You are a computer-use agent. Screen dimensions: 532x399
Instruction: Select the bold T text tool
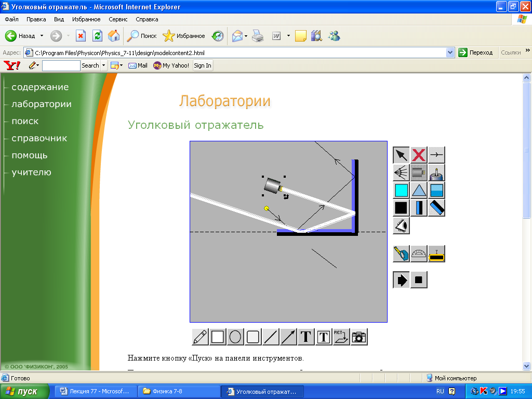tap(306, 337)
